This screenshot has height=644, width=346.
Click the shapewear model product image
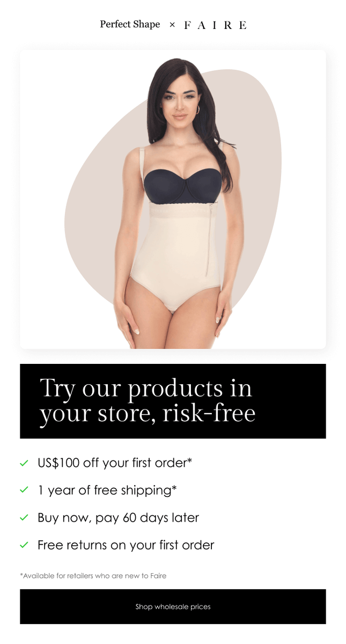[173, 200]
